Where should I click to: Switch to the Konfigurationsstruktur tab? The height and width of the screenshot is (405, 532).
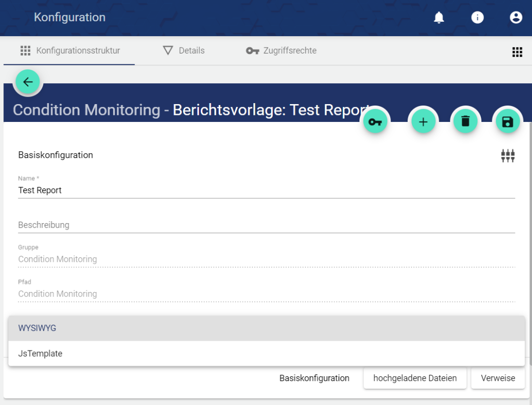coord(70,51)
